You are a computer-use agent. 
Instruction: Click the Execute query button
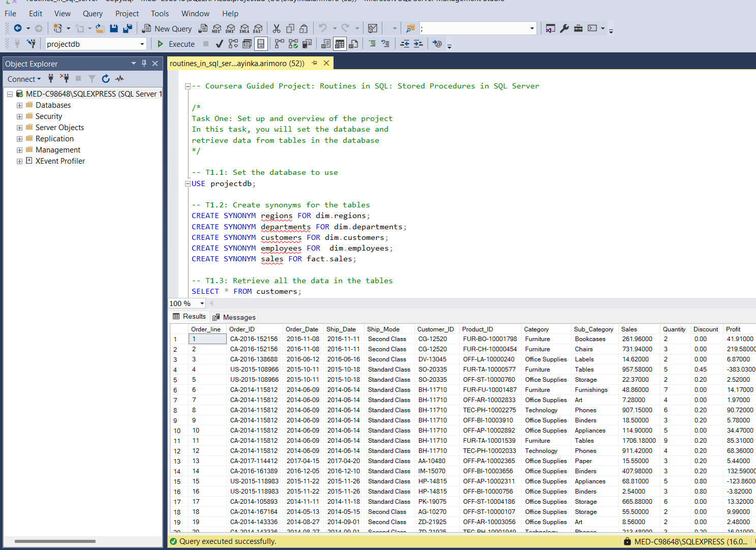[x=176, y=44]
